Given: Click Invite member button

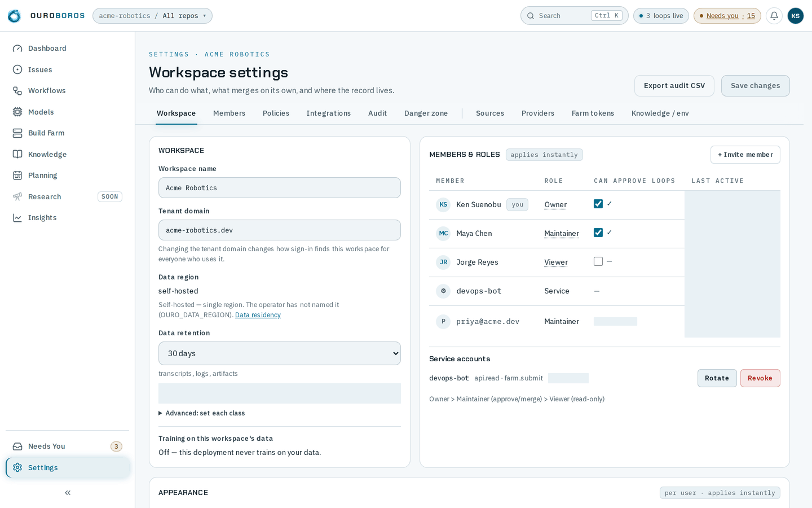Looking at the screenshot, I should point(745,155).
